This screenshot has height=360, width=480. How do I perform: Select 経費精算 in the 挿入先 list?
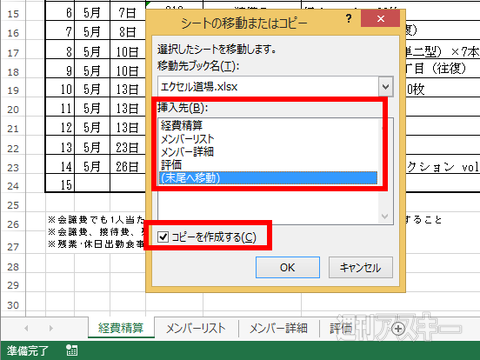(x=182, y=125)
